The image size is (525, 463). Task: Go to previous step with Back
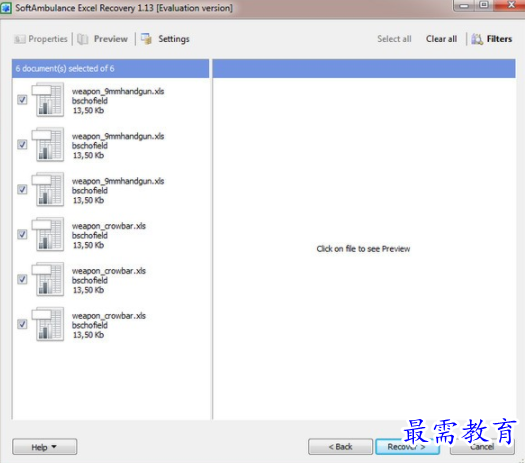point(340,447)
